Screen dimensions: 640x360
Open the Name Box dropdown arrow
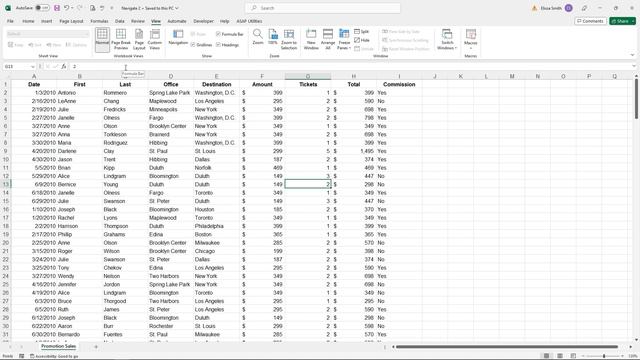coord(32,67)
